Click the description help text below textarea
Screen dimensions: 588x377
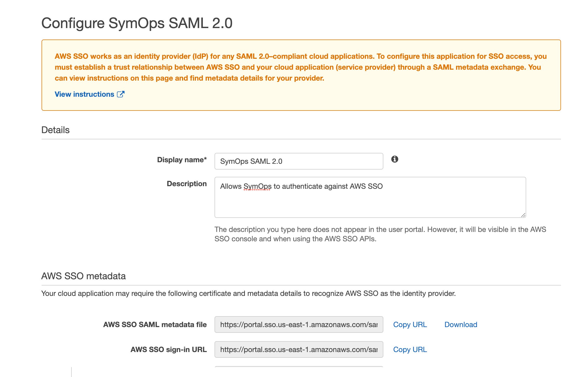point(380,234)
